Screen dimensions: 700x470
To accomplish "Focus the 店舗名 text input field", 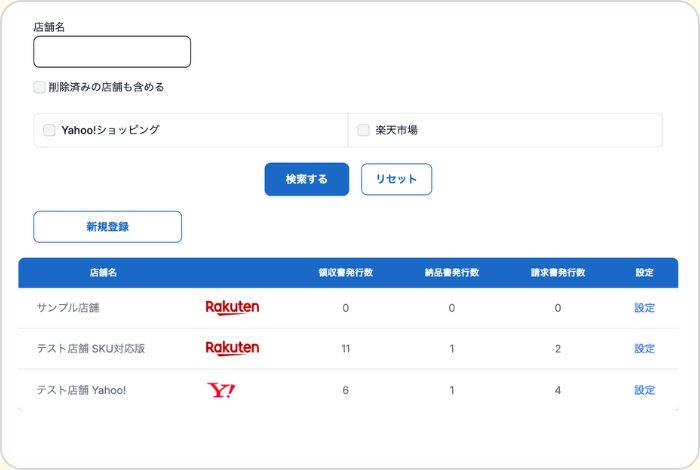I will pos(112,52).
